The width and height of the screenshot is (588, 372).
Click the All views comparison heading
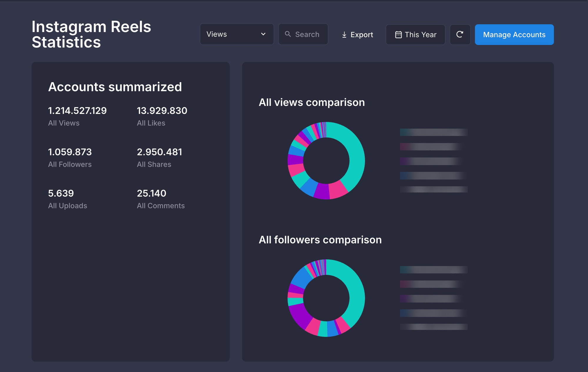312,102
